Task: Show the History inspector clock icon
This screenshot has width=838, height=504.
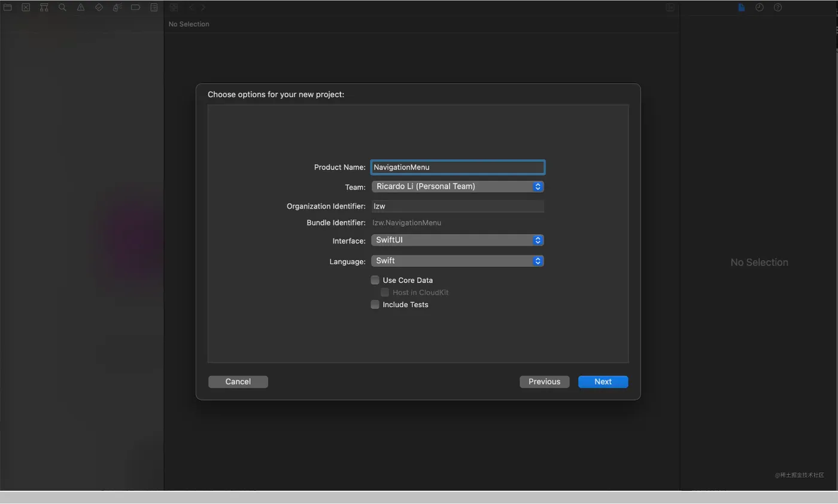Action: tap(760, 8)
